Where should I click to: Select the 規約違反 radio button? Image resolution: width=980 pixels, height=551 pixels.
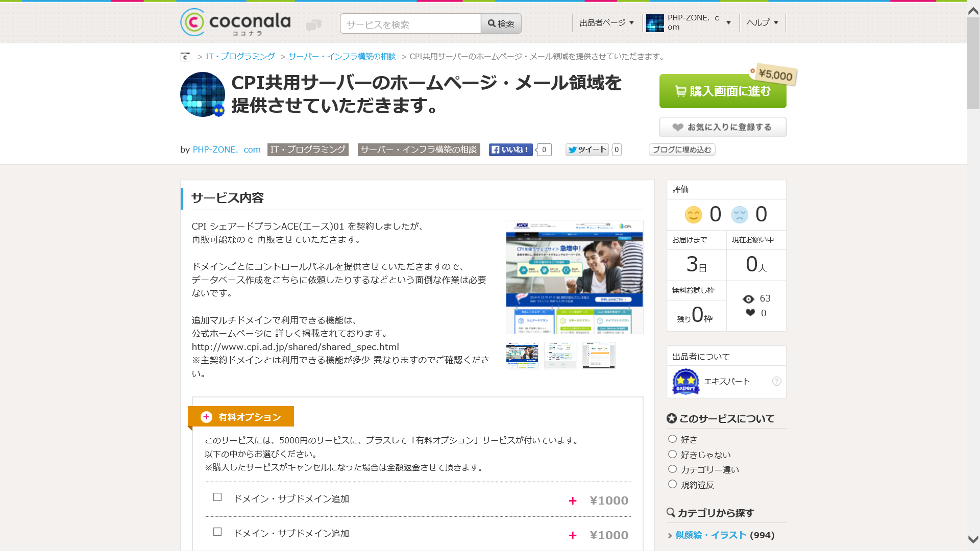[672, 484]
